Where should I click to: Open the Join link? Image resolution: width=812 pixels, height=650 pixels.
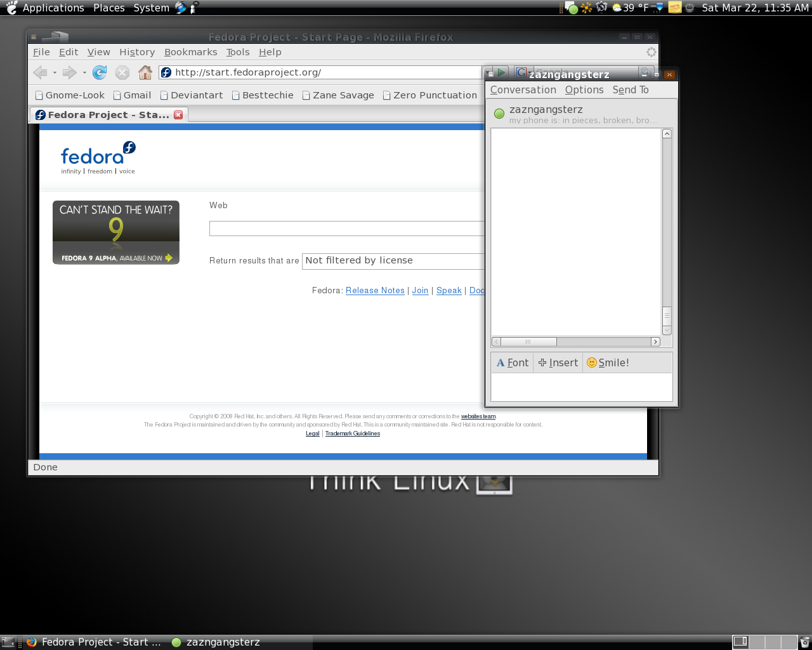click(420, 291)
